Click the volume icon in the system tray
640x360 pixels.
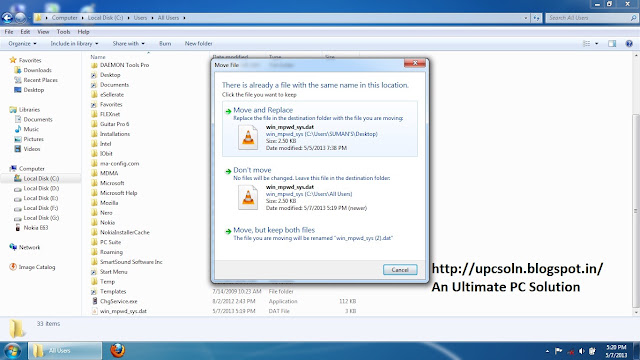[x=582, y=351]
